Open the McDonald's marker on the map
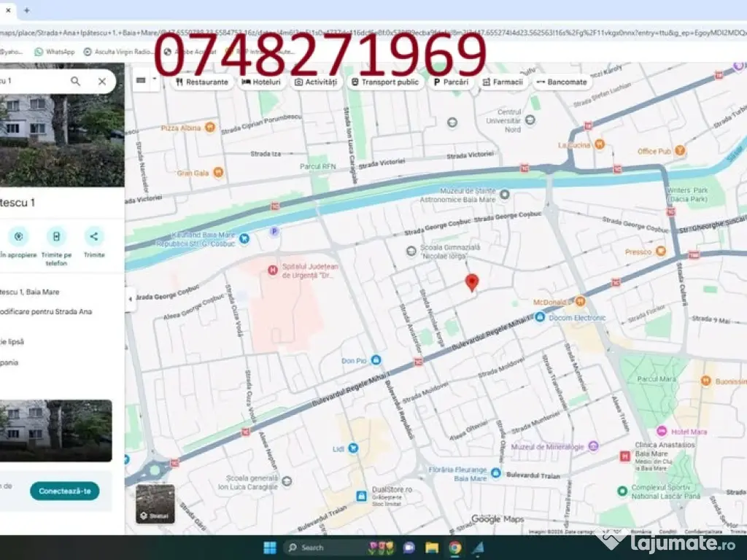Image resolution: width=747 pixels, height=560 pixels. tap(580, 301)
